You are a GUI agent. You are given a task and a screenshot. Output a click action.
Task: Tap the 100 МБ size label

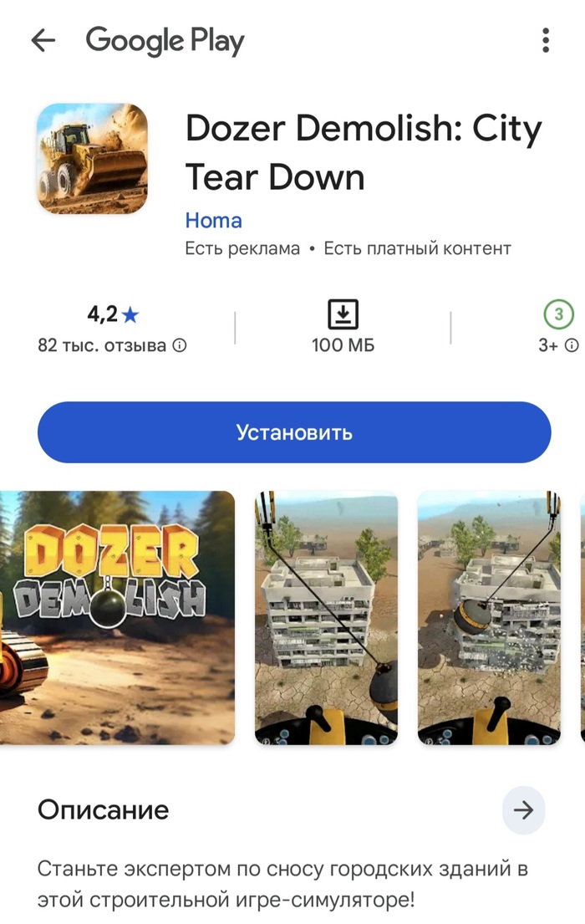(x=343, y=345)
